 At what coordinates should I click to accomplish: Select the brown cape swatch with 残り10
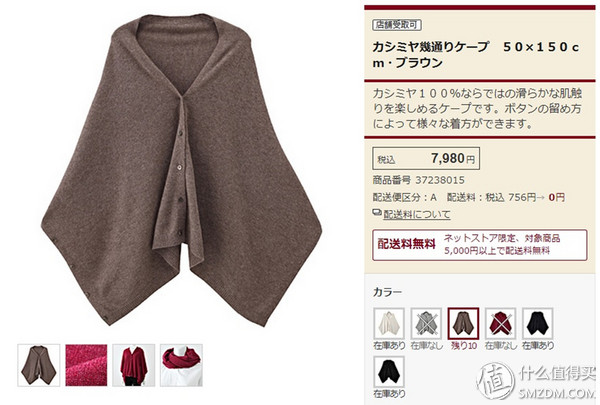pyautogui.click(x=463, y=323)
